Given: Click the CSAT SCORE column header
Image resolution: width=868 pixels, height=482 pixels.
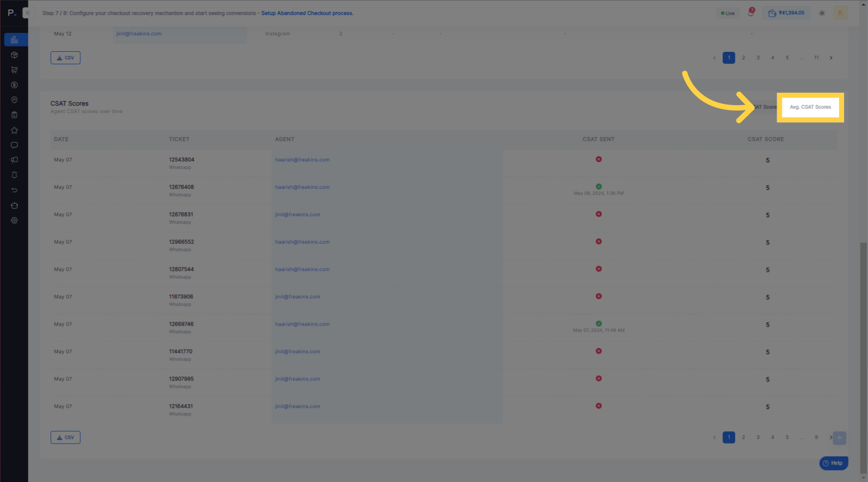Looking at the screenshot, I should (766, 140).
